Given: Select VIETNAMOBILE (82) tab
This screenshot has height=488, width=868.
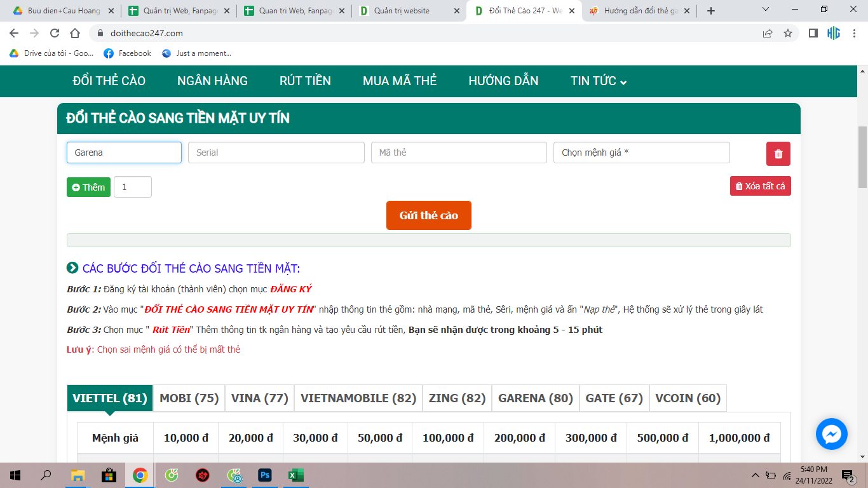Looking at the screenshot, I should pos(358,398).
